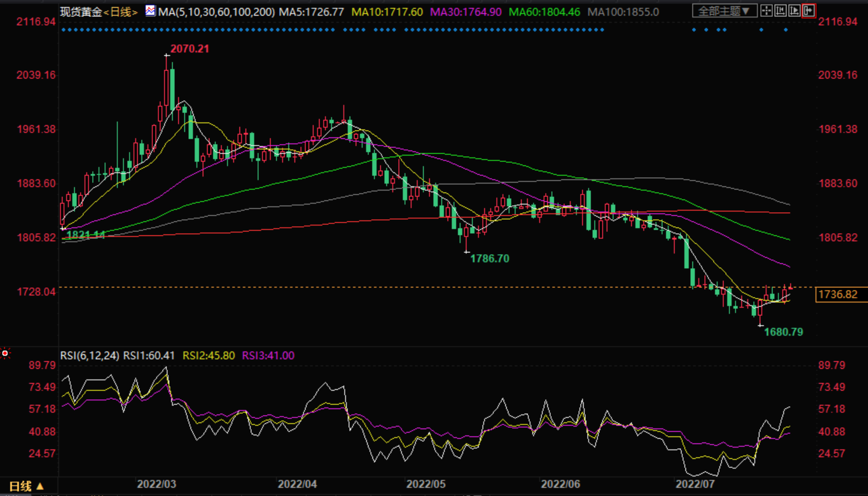Click the play-forward chart axis icon

[x=794, y=10]
